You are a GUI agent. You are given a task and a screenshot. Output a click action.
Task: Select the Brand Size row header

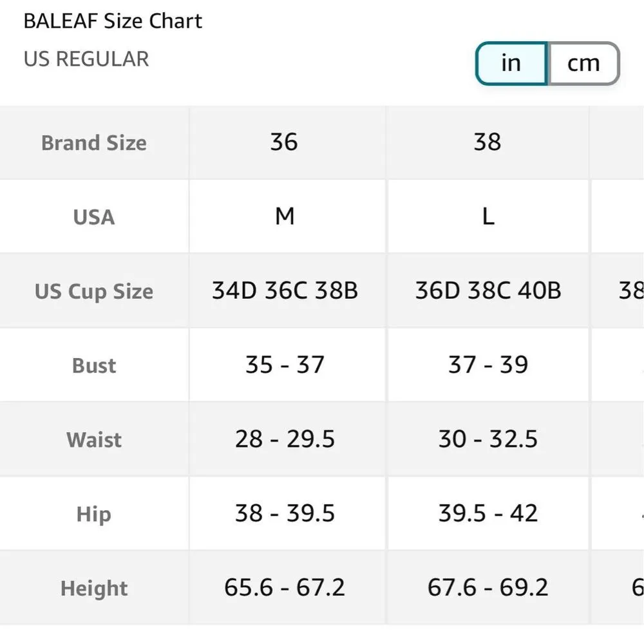(x=93, y=142)
